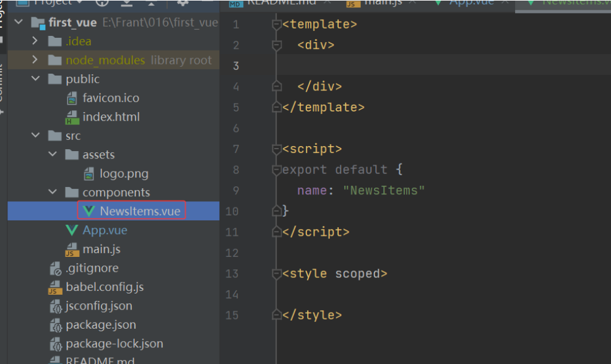Viewport: 611px width, 364px height.
Task: Click the Vue icon beside NewsItems.vue
Action: click(x=89, y=211)
